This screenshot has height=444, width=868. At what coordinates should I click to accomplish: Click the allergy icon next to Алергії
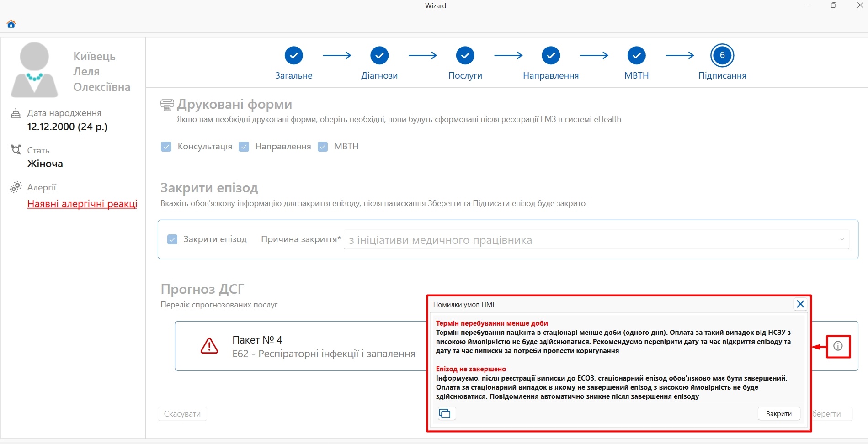pos(16,187)
